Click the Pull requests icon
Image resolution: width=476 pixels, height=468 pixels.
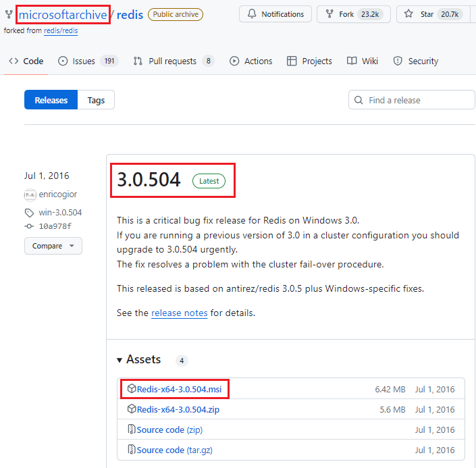click(138, 61)
